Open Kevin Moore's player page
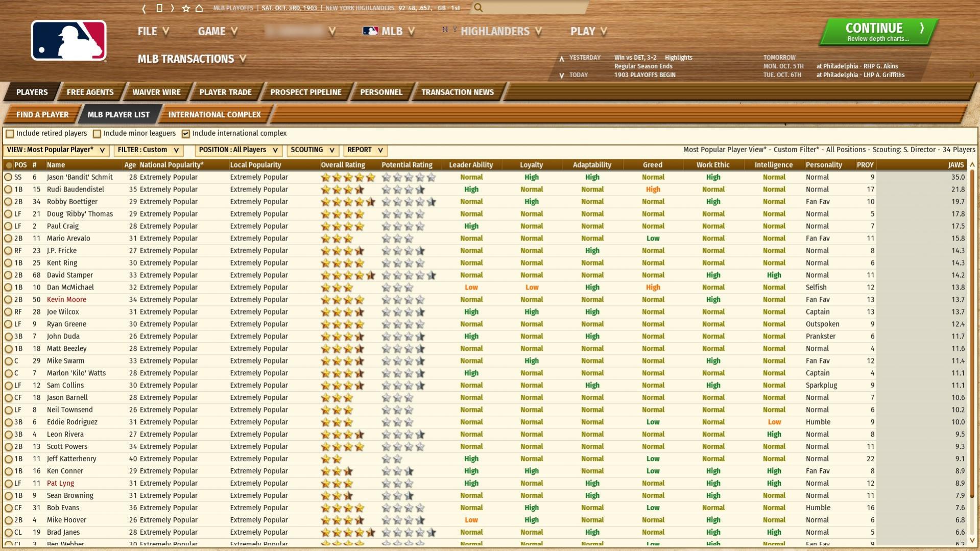Screen dimensions: 980x551 66,300
